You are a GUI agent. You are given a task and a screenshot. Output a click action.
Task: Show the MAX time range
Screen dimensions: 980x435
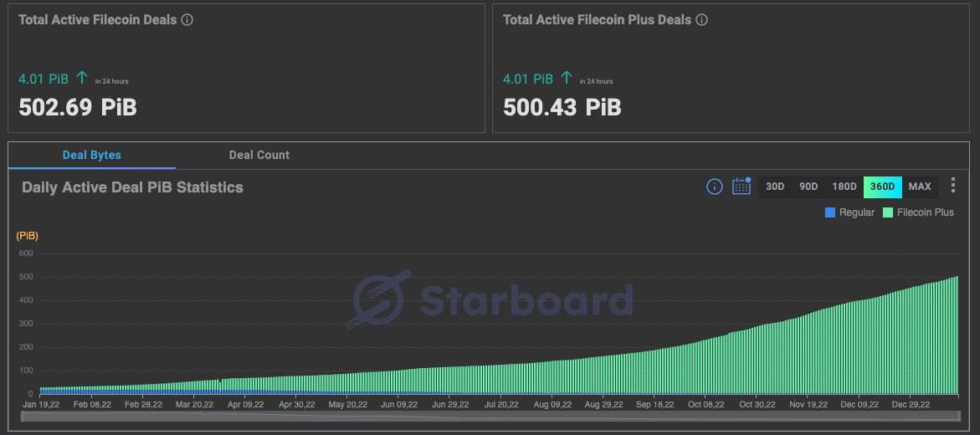tap(920, 187)
